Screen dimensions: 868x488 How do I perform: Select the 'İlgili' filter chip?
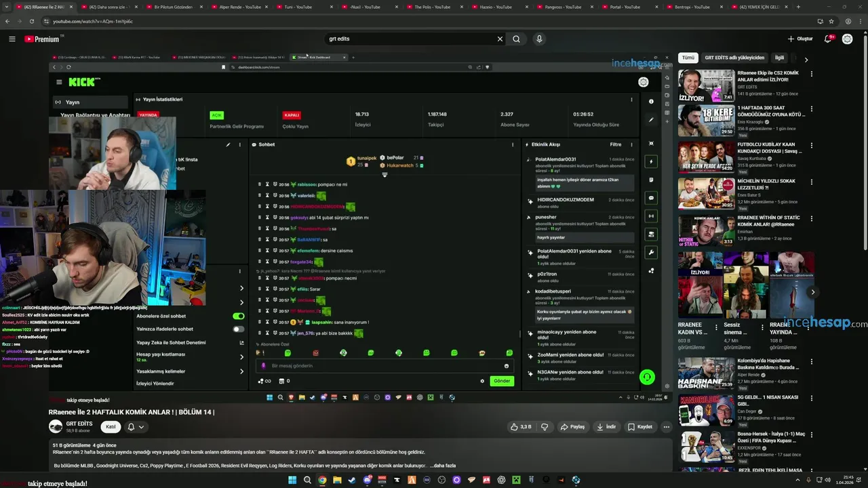780,58
